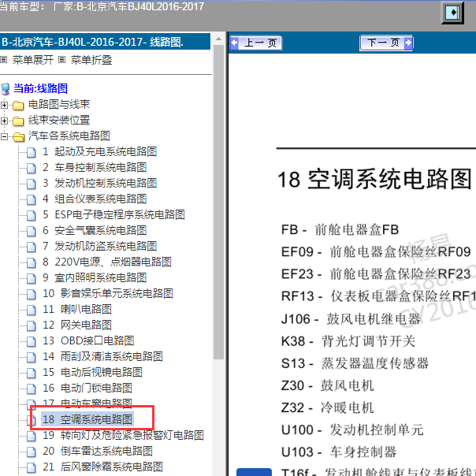Select the 电路图与线束 folder icon

(x=18, y=106)
